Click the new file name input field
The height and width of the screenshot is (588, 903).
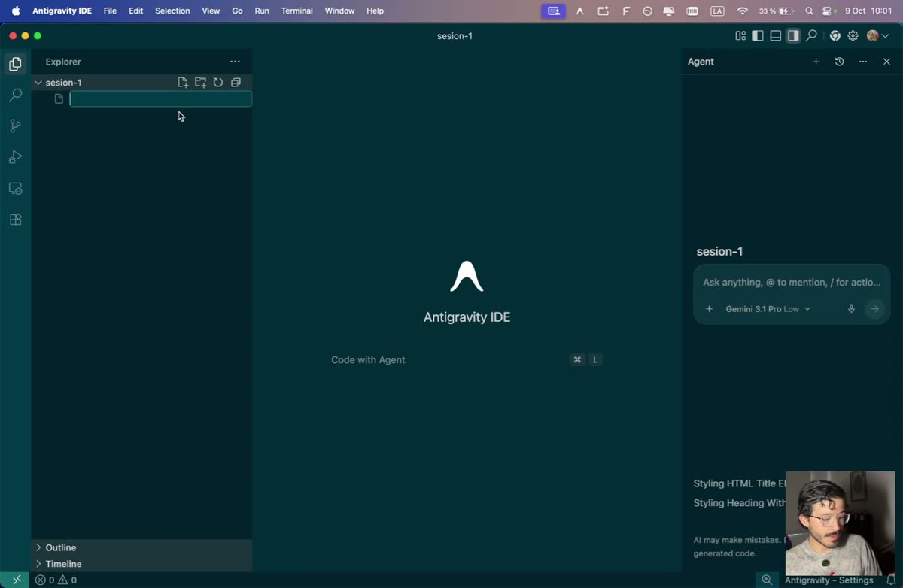coord(161,99)
